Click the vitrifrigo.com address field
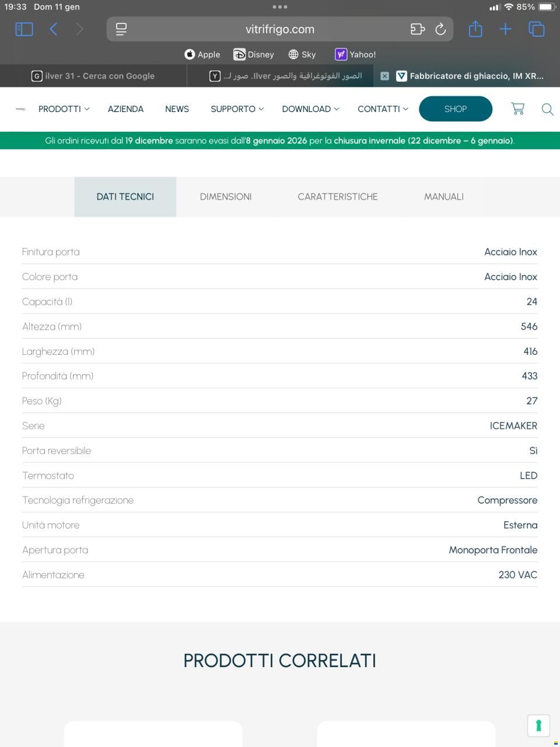Screen dimensions: 560x747 [280, 29]
